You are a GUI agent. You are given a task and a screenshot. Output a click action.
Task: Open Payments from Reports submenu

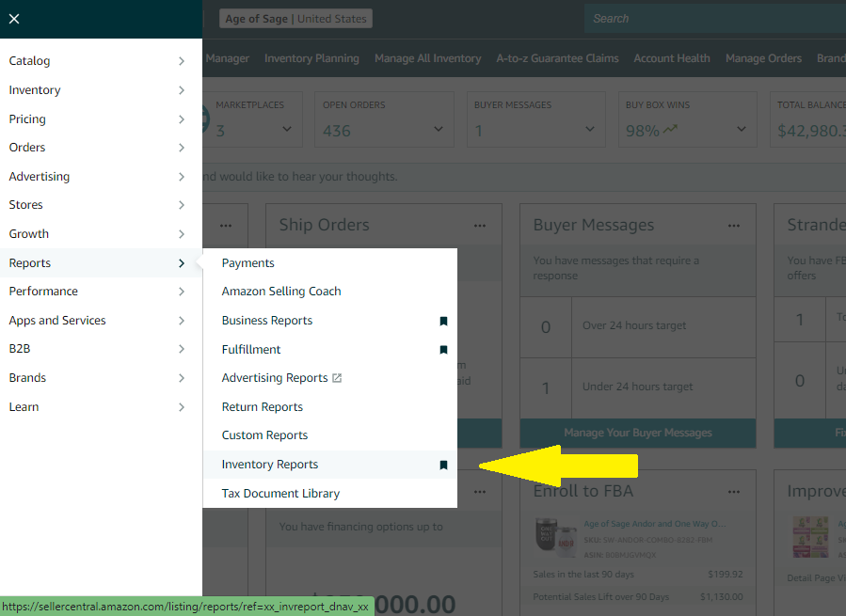(329, 262)
